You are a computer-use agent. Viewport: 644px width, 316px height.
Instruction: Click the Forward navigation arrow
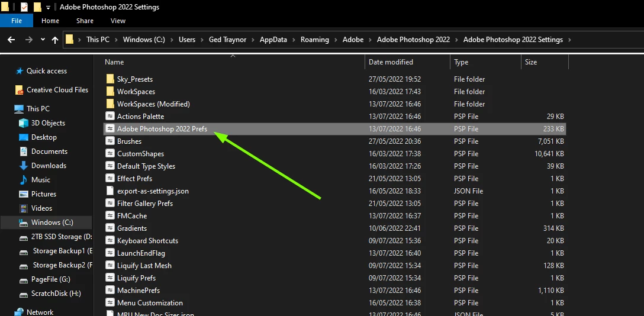[29, 40]
